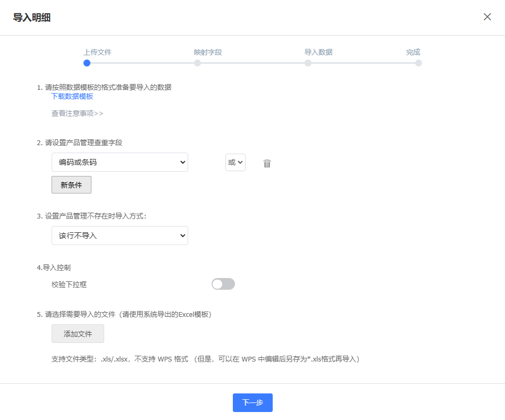Click the 添加文件 button to choose a file
The width and height of the screenshot is (505, 420).
[x=78, y=334]
